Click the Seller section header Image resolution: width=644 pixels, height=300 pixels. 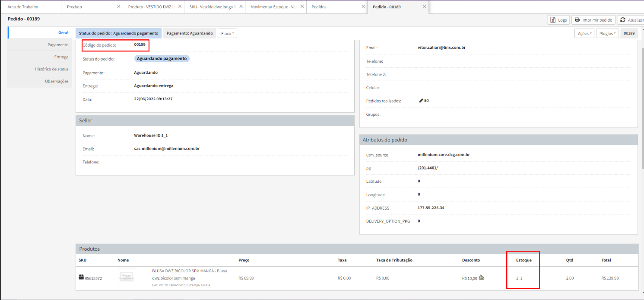point(215,121)
